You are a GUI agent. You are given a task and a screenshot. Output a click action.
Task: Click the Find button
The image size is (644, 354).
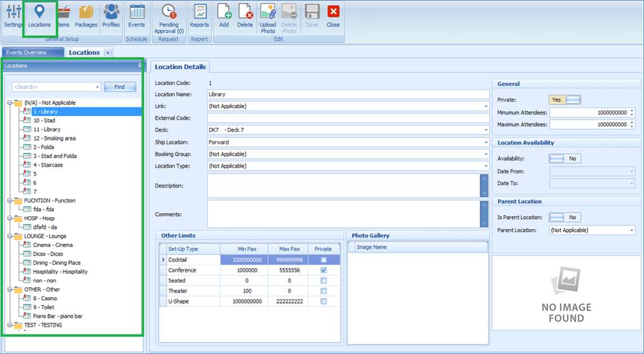click(x=119, y=87)
